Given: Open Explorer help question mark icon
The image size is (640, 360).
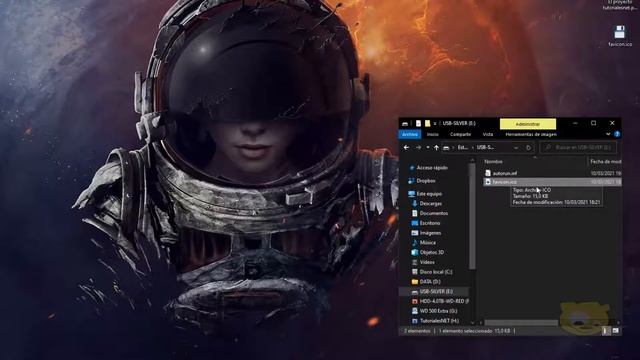Looking at the screenshot, I should 617,134.
